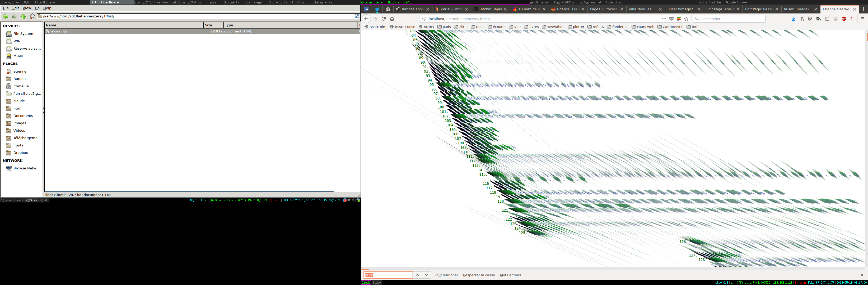Toggle "Tout surligner" in find bar
The image size is (868, 285).
446,275
